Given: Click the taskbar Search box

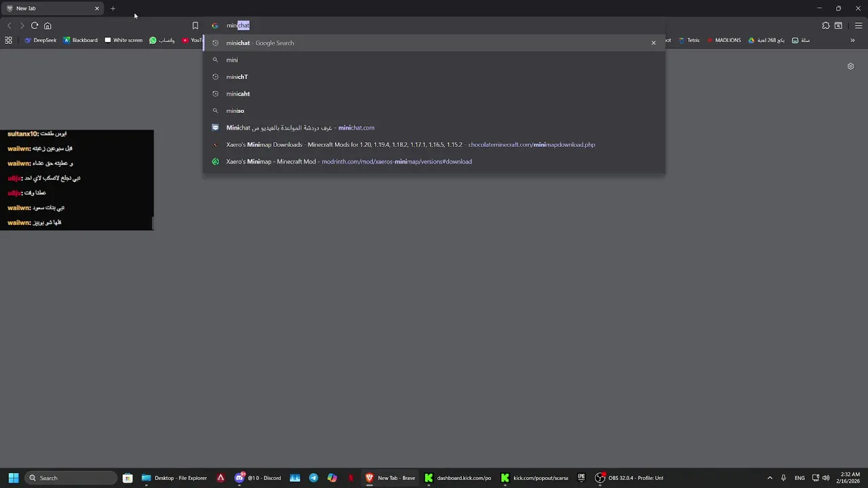Looking at the screenshot, I should tap(71, 478).
